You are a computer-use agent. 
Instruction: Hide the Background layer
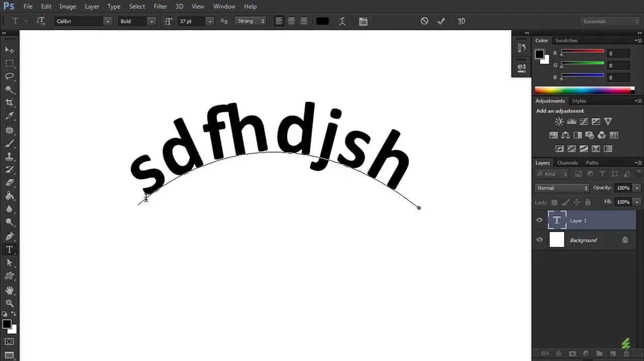coord(539,240)
